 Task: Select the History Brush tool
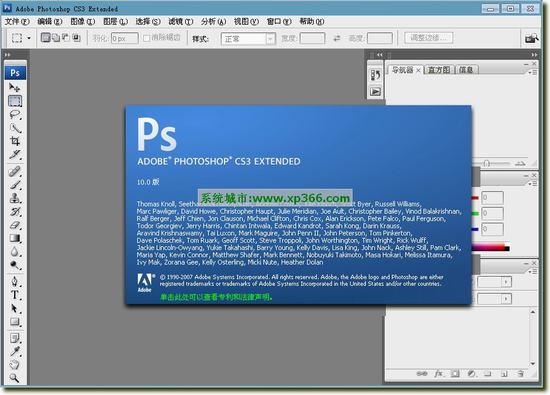tap(15, 212)
